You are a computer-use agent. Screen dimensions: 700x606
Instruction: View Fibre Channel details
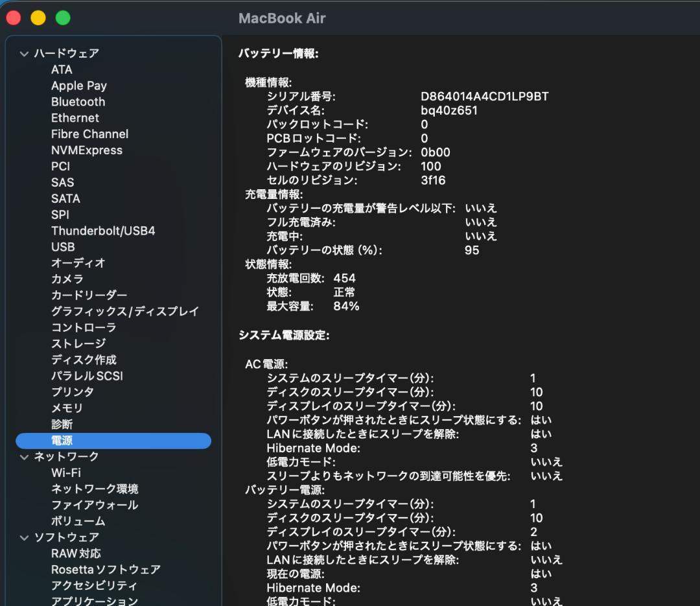click(x=89, y=134)
